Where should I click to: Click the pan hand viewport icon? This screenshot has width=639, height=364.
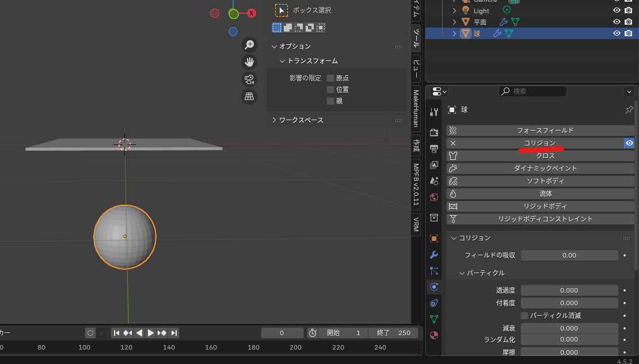[249, 62]
